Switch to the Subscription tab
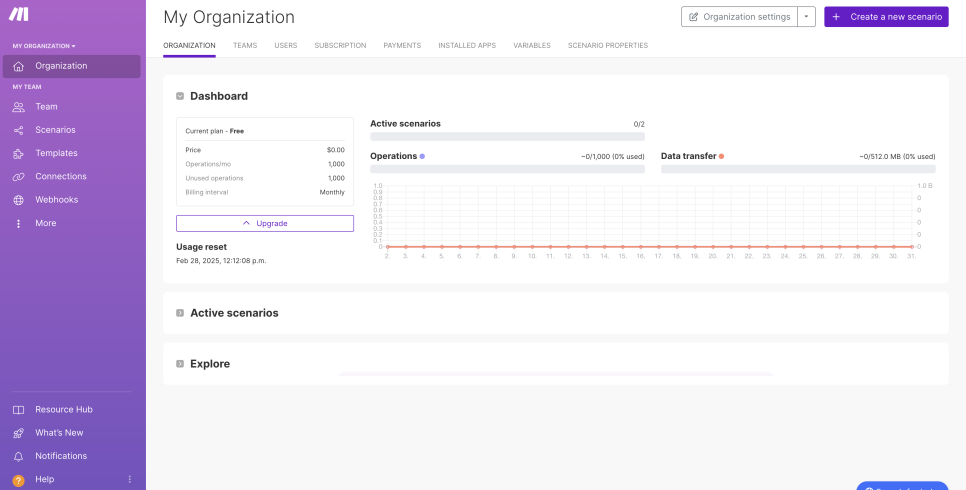Viewport: 966px width, 490px height. (340, 46)
